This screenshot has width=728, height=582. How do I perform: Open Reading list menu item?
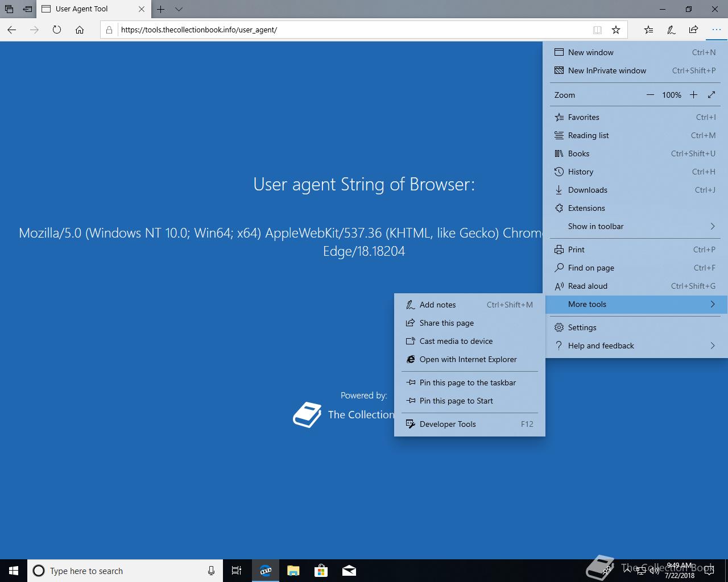click(x=636, y=135)
